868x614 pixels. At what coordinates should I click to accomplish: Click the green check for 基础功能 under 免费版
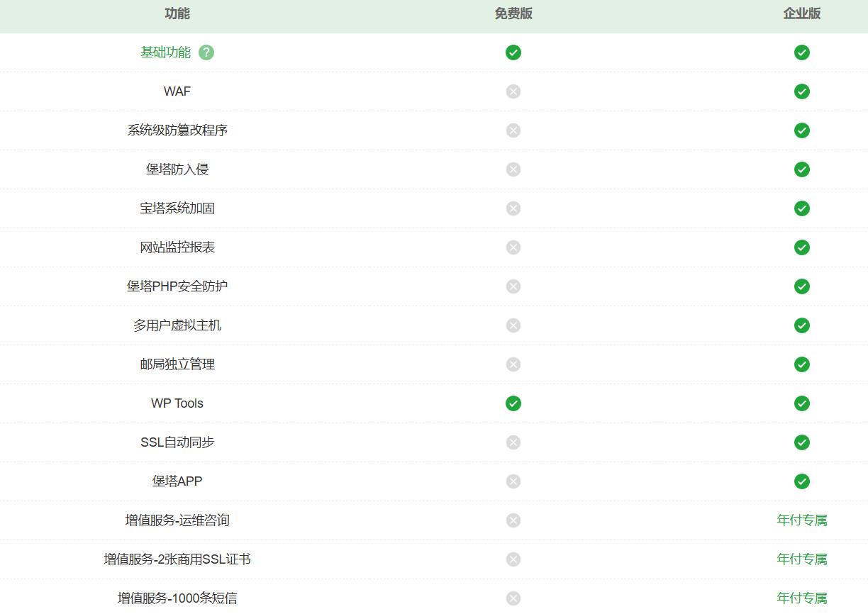pos(513,52)
